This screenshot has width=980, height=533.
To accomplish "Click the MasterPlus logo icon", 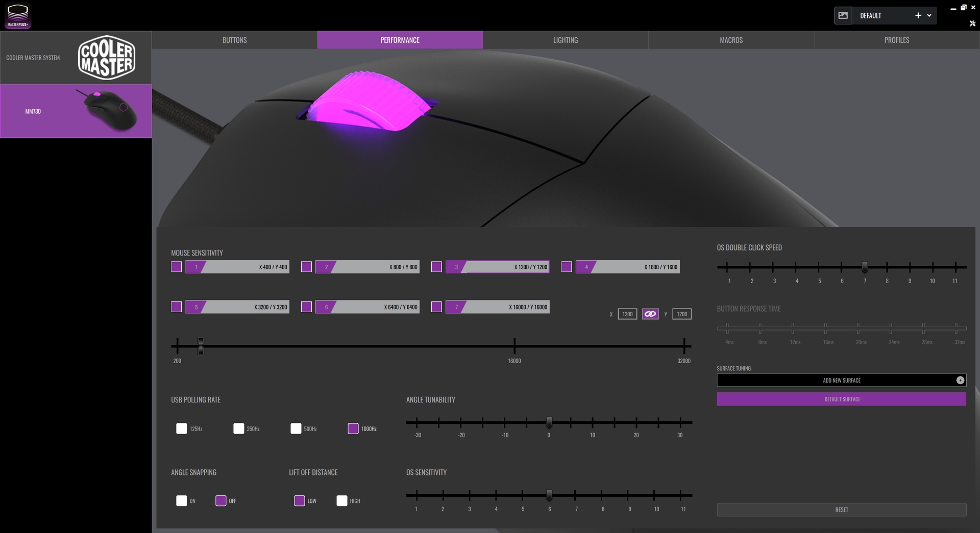I will tap(18, 15).
